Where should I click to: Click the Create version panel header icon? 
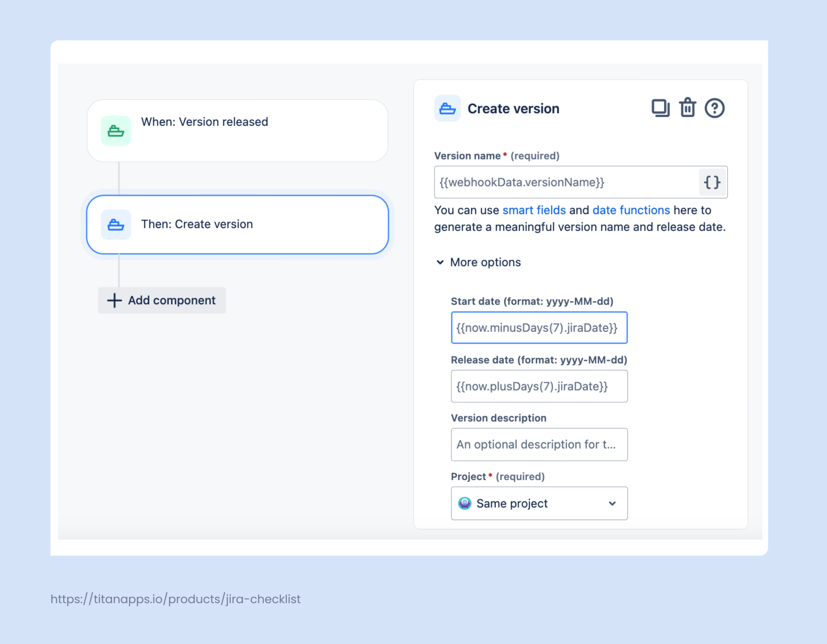pos(447,108)
